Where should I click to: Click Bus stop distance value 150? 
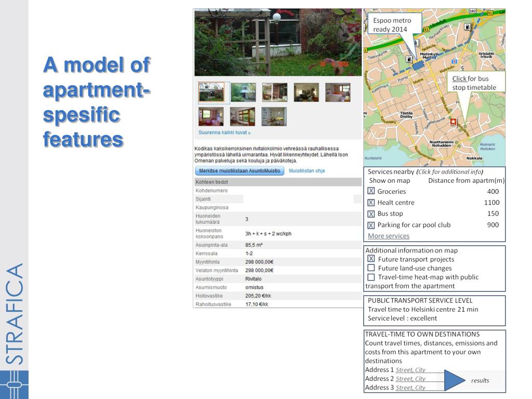click(493, 214)
